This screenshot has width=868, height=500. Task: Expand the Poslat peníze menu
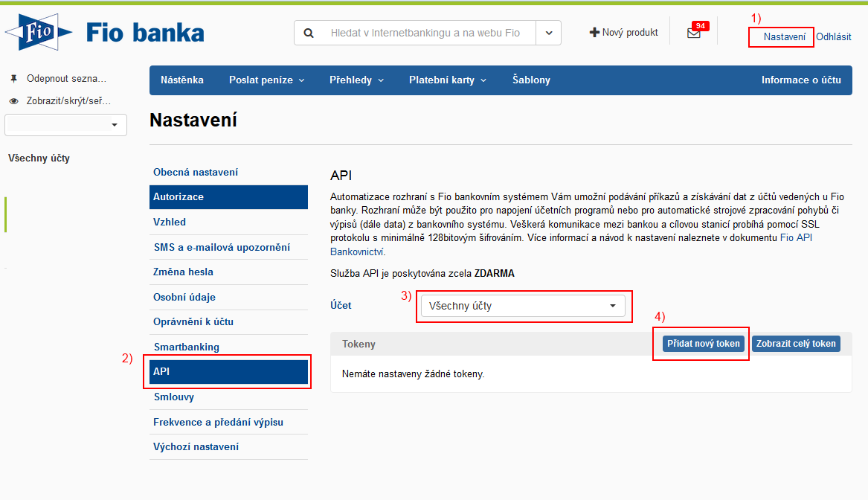(267, 80)
